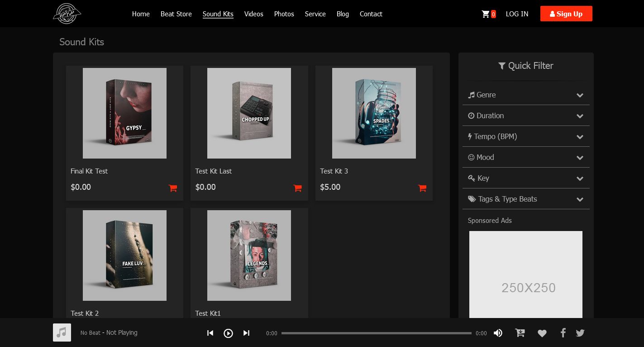644x347 pixels.
Task: Go to the previous beat
Action: (210, 333)
